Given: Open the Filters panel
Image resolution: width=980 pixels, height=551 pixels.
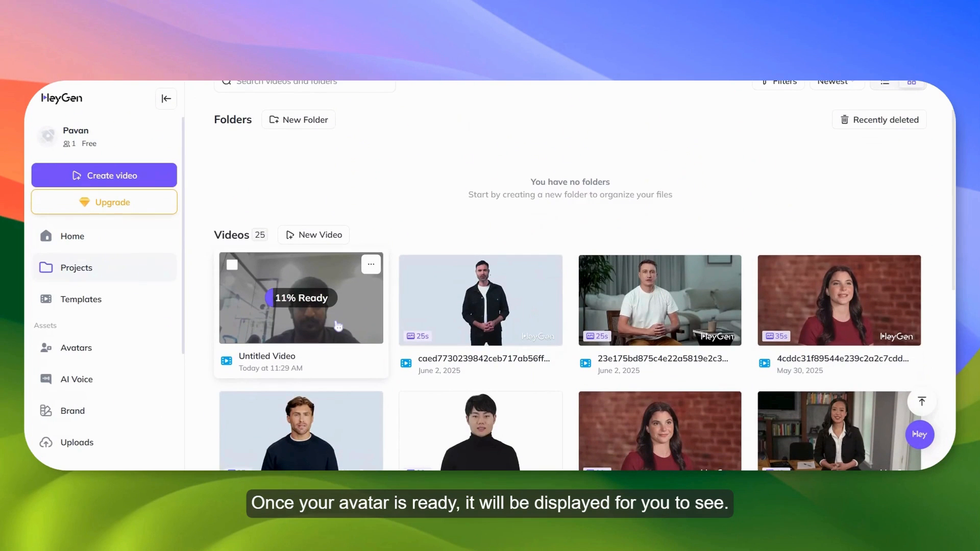Looking at the screenshot, I should pyautogui.click(x=778, y=82).
